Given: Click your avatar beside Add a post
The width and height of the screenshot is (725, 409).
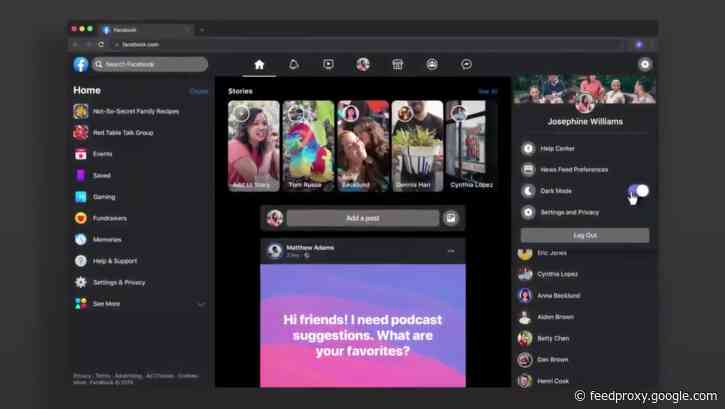Looking at the screenshot, I should pyautogui.click(x=275, y=218).
